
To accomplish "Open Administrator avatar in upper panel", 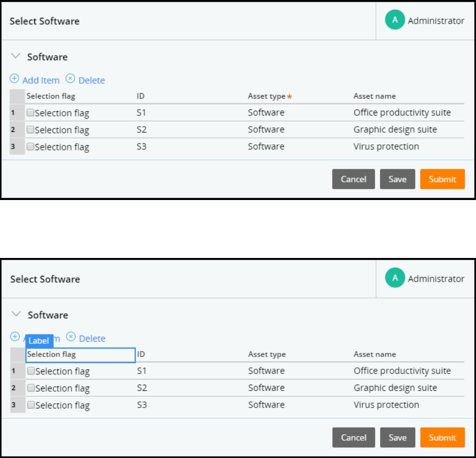I will point(395,20).
